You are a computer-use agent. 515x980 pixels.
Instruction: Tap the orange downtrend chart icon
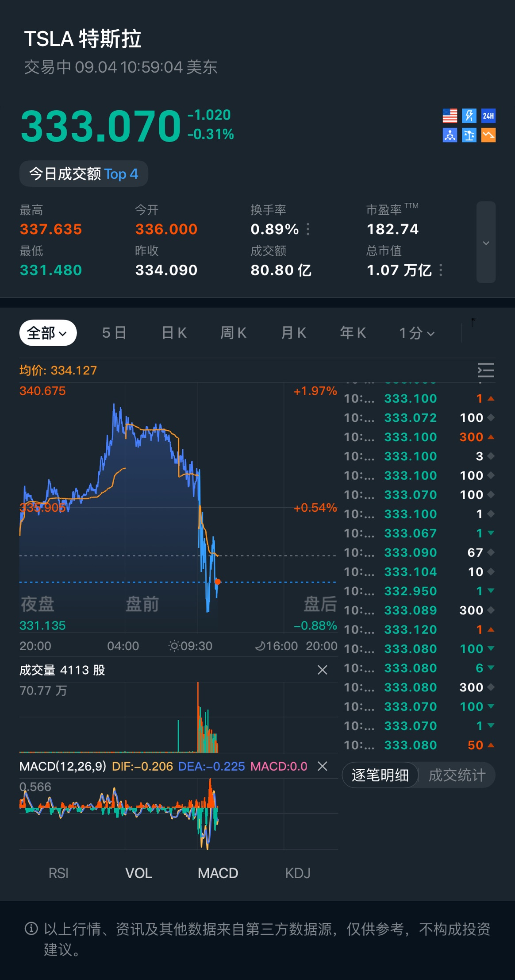point(488,135)
